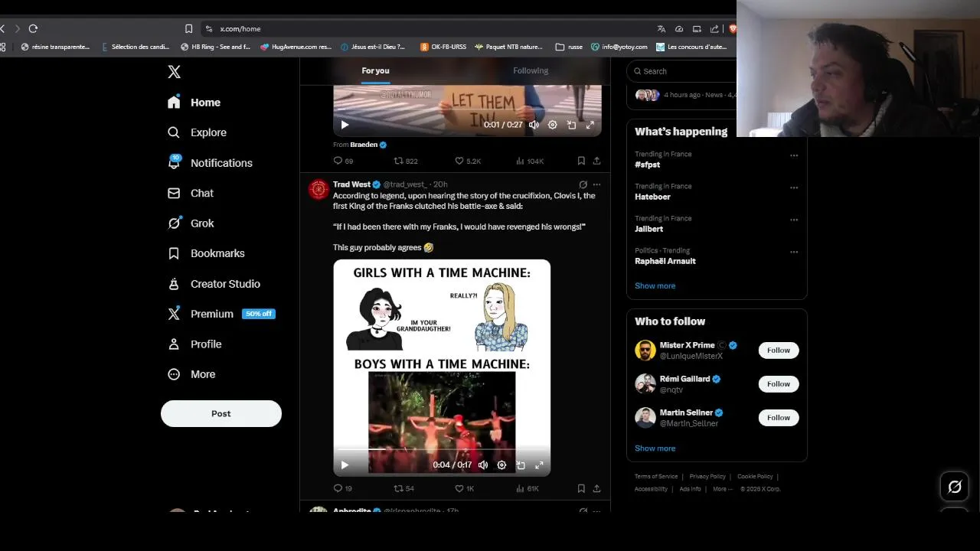
Task: Open Chat in the sidebar
Action: click(191, 193)
